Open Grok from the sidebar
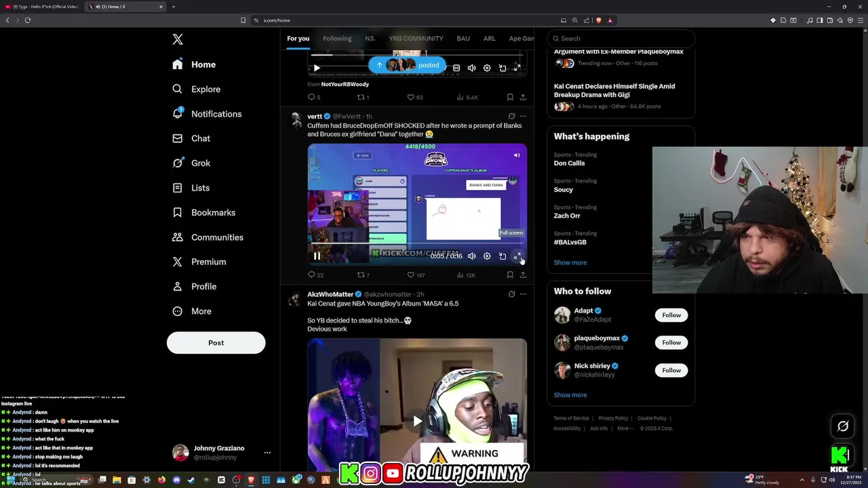Image resolution: width=868 pixels, height=488 pixels. [x=191, y=163]
